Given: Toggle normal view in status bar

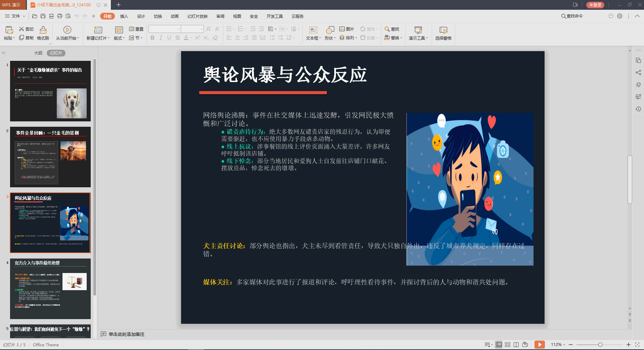Looking at the screenshot, I should 499,345.
